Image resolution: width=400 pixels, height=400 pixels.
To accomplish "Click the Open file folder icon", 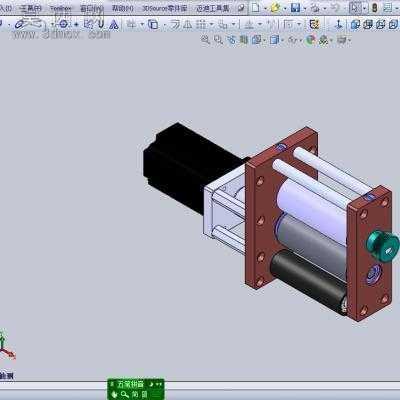I will [x=275, y=8].
